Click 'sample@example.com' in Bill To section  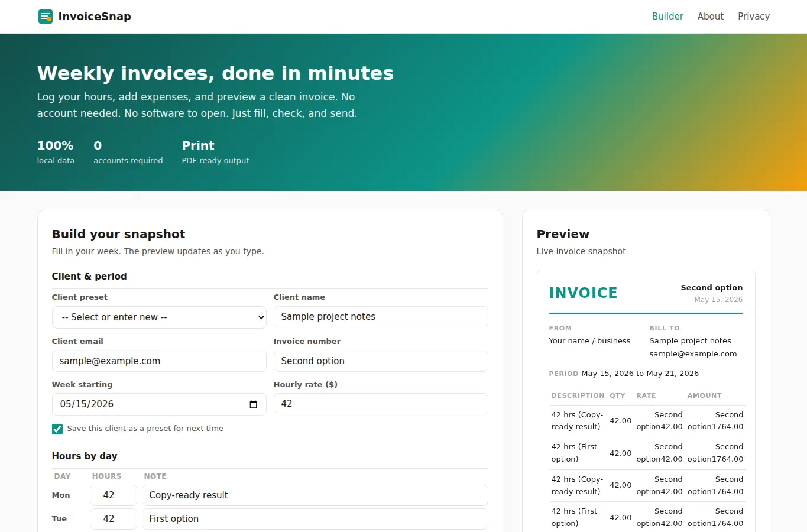[x=693, y=354]
